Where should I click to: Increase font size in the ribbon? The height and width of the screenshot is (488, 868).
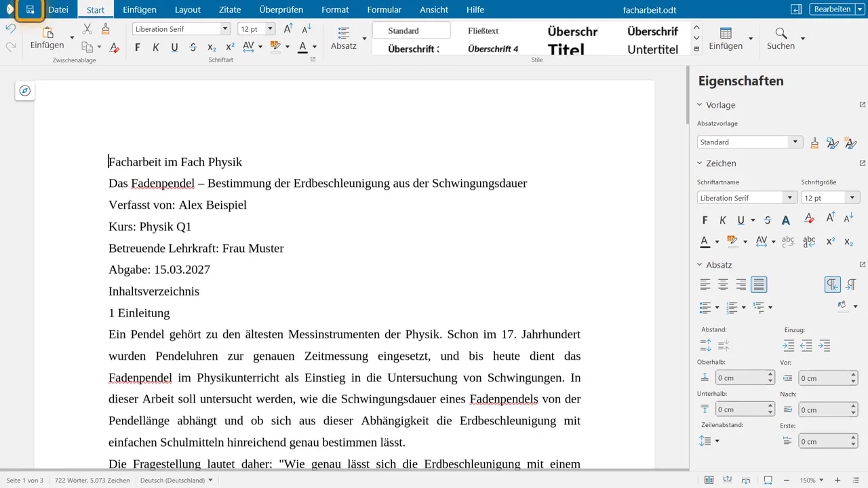288,28
